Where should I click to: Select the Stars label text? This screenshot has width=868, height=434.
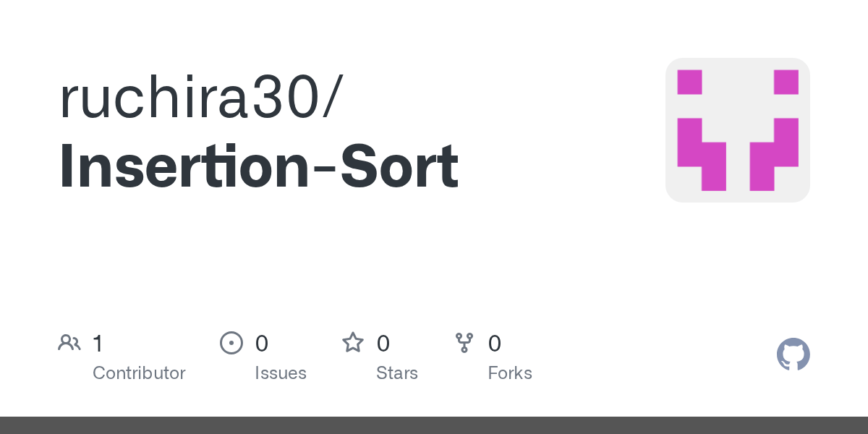point(397,373)
